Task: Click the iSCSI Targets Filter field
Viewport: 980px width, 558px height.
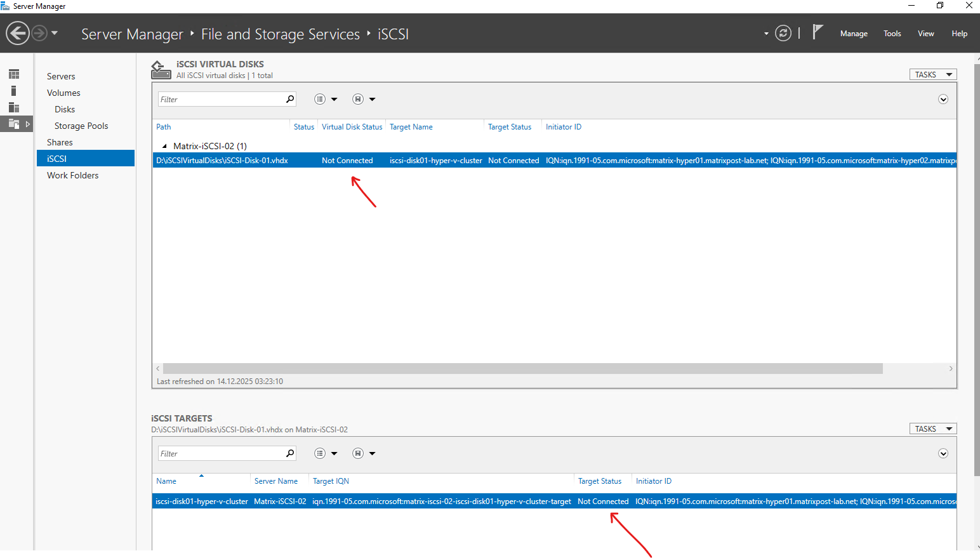Action: 221,453
